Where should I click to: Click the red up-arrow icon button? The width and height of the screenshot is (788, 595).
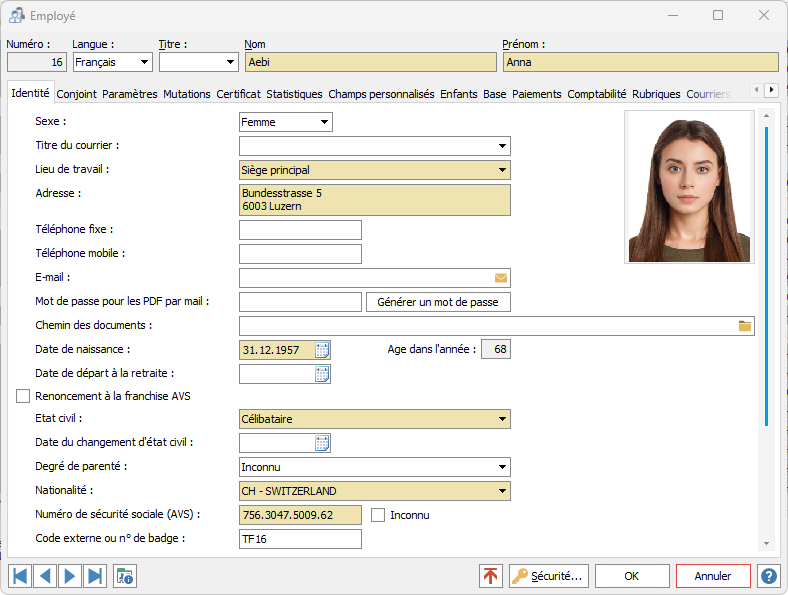coord(491,576)
